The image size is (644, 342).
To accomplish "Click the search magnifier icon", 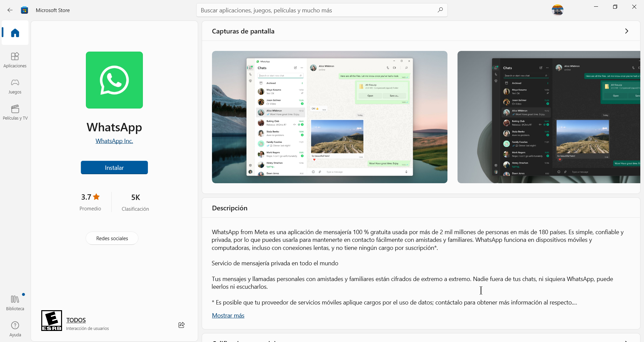I will click(x=440, y=10).
